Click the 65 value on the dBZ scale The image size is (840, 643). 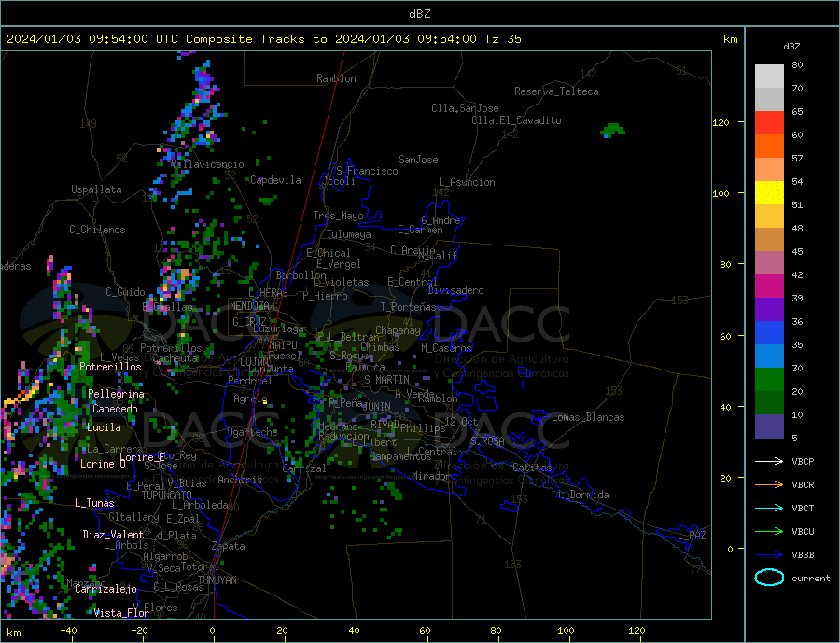[x=797, y=111]
